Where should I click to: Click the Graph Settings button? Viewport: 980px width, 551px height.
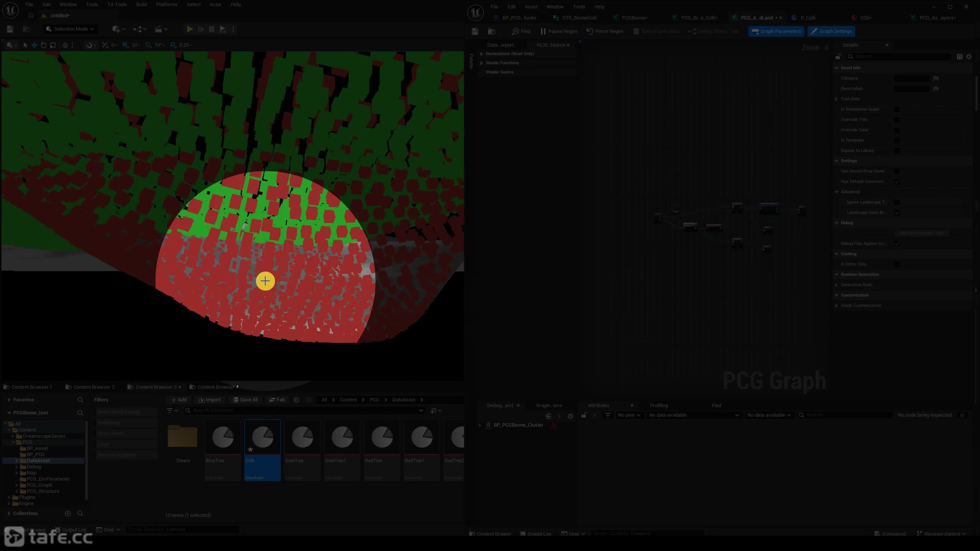[x=831, y=31]
